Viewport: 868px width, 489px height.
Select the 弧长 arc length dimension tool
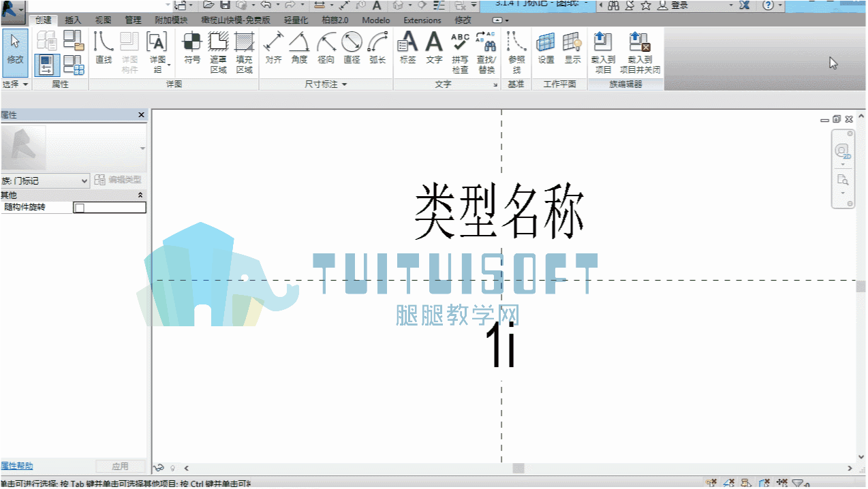377,48
